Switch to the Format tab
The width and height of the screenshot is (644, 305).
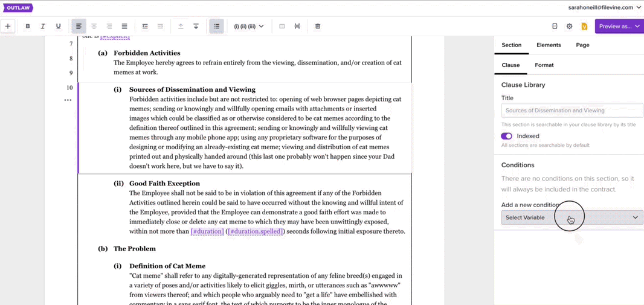click(544, 65)
